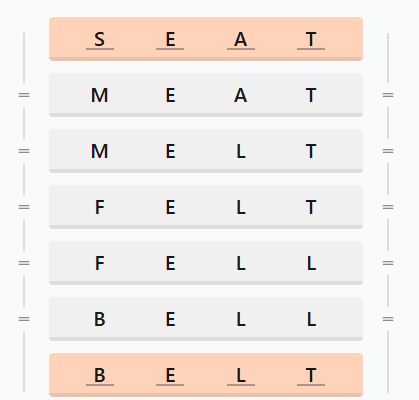The width and height of the screenshot is (419, 400).
Task: Click the left reorder handle beside FELL
Action: 24,263
